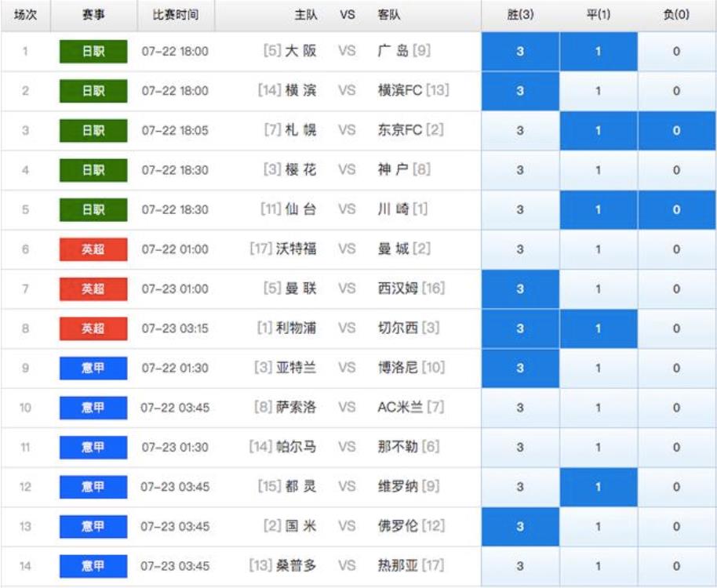The width and height of the screenshot is (717, 588).
Task: Toggle draw (1) cell for 大阪 vs 广岛
Action: [x=598, y=51]
